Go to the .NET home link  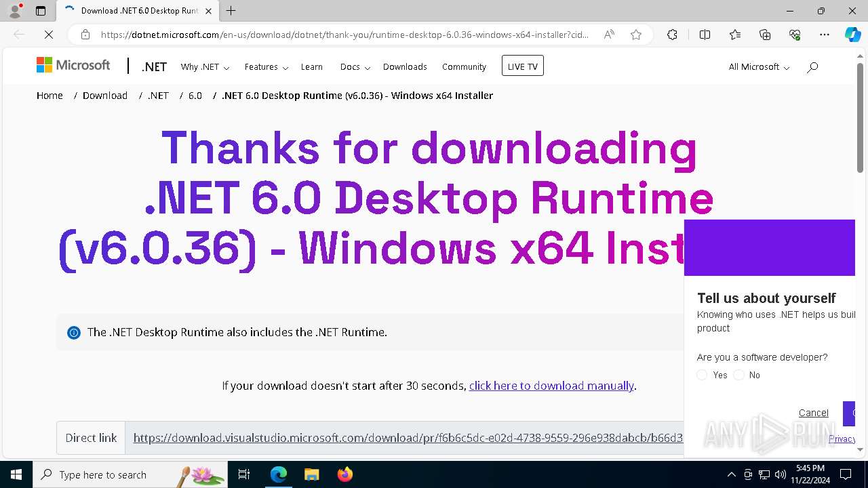154,66
